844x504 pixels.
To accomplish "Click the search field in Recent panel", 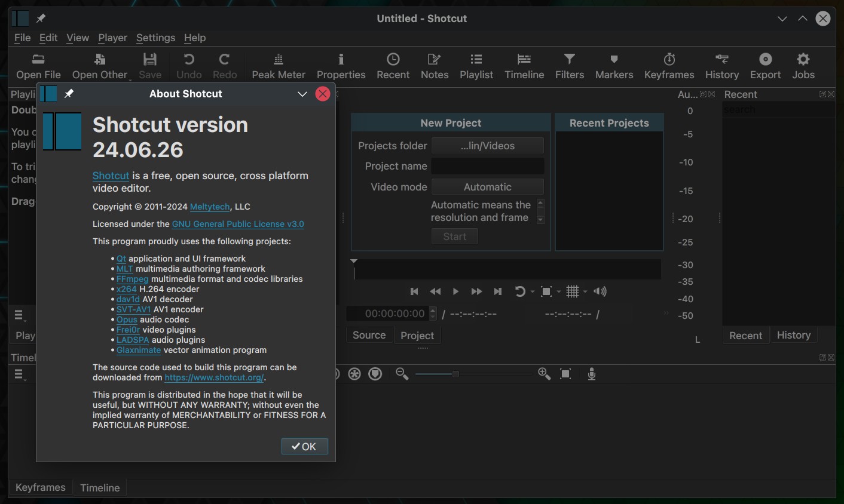I will click(x=778, y=109).
